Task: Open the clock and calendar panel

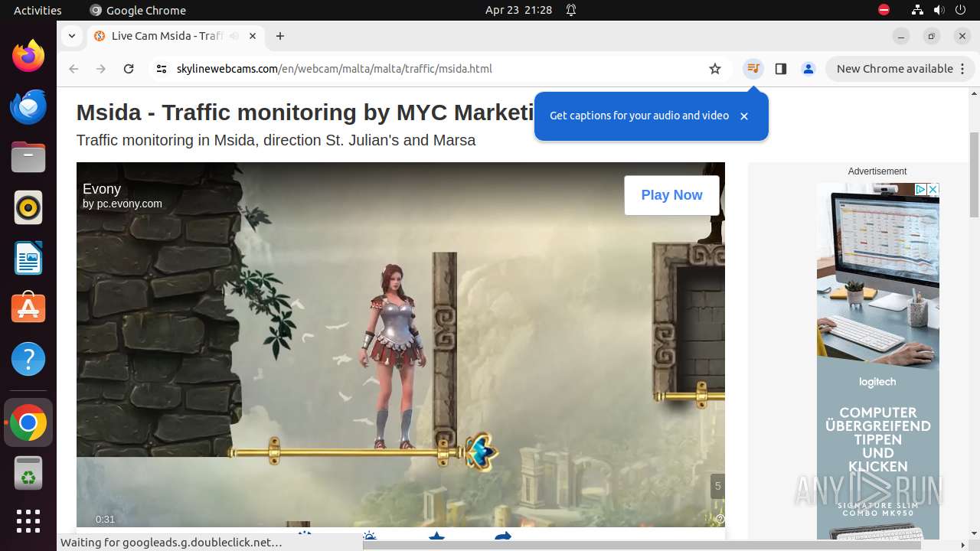Action: tap(518, 10)
